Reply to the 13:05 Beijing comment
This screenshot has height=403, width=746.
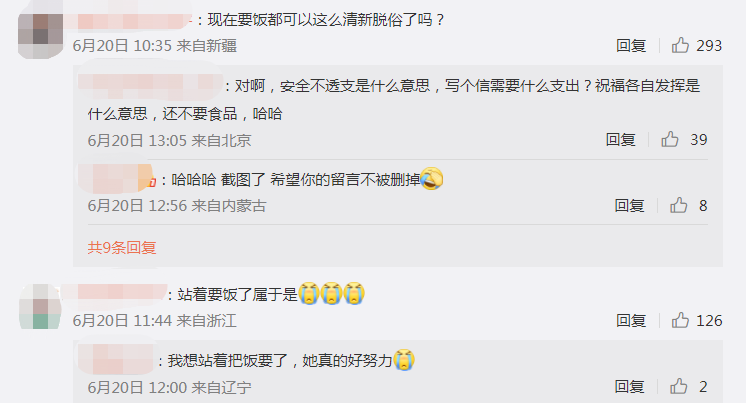click(620, 140)
